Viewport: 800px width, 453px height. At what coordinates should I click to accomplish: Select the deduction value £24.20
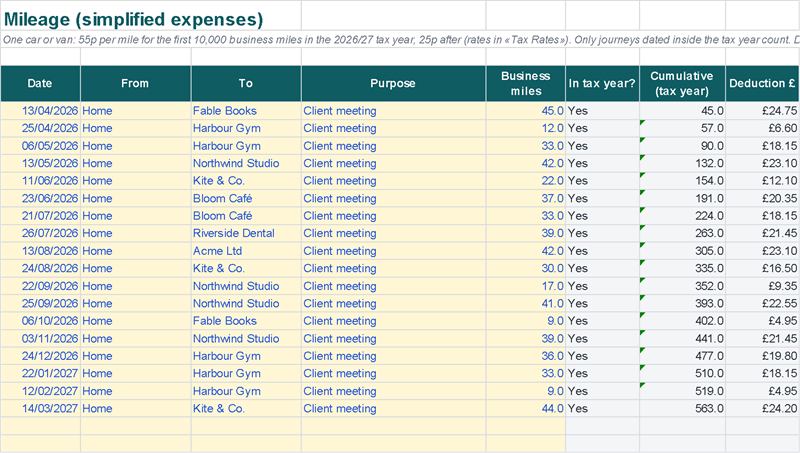click(x=763, y=409)
